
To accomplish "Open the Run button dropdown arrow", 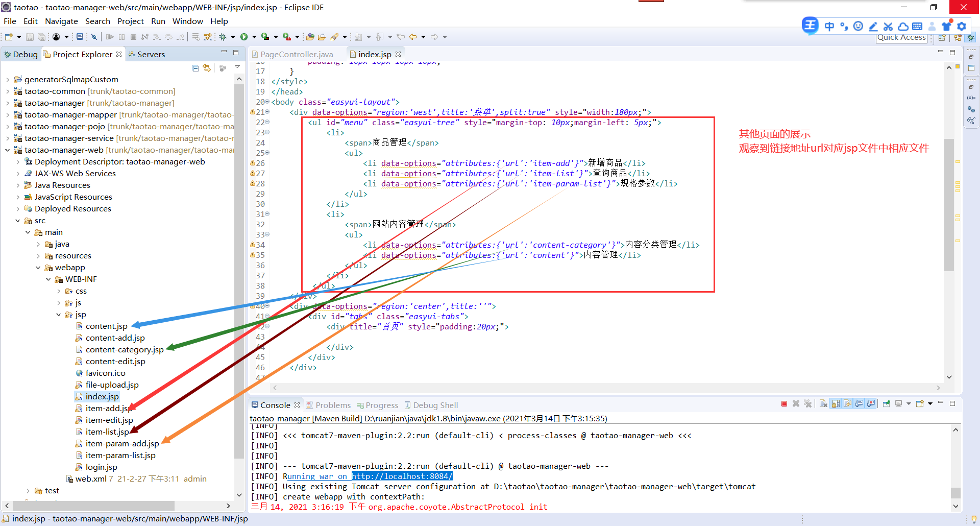I will coord(254,37).
